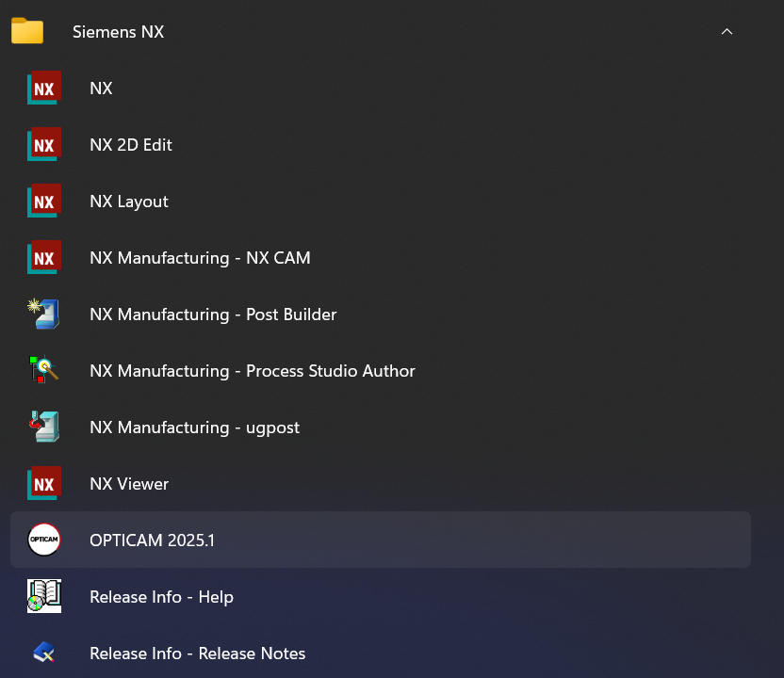Select the Siemens NX folder label
The image size is (784, 678).
coord(118,32)
